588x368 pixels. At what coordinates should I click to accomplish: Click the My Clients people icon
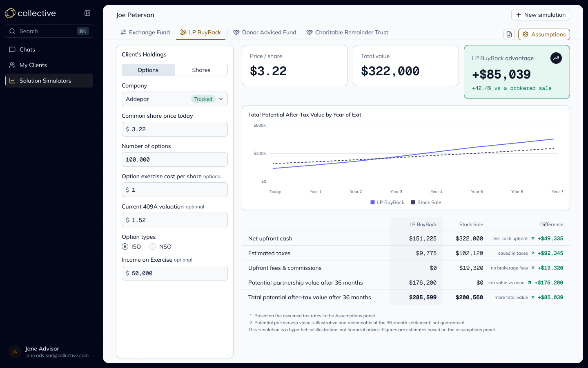pos(12,65)
